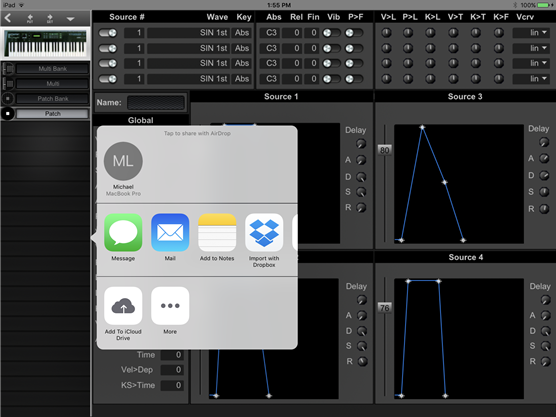The width and height of the screenshot is (556, 417).
Task: Toggle the first source row on/off switch
Action: [x=108, y=33]
